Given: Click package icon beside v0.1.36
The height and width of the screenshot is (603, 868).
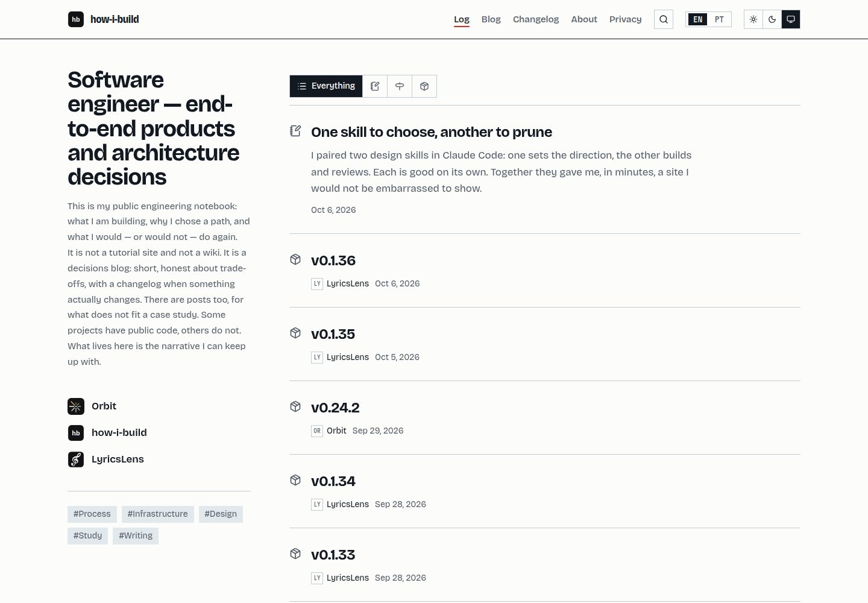Looking at the screenshot, I should (x=295, y=259).
